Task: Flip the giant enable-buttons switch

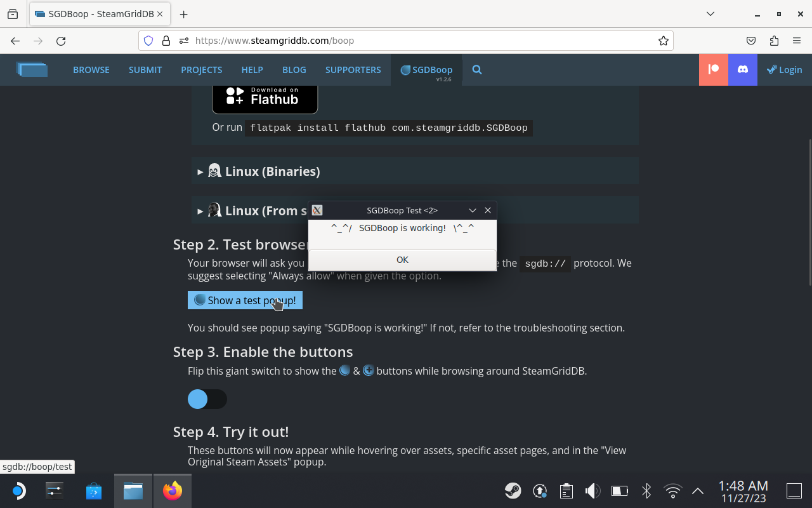Action: pyautogui.click(x=207, y=399)
